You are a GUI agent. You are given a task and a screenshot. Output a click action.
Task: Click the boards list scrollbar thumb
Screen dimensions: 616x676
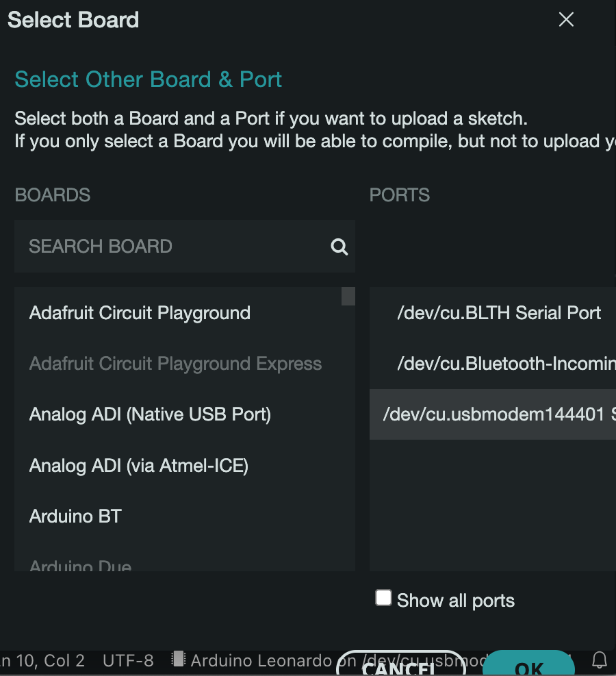[348, 296]
